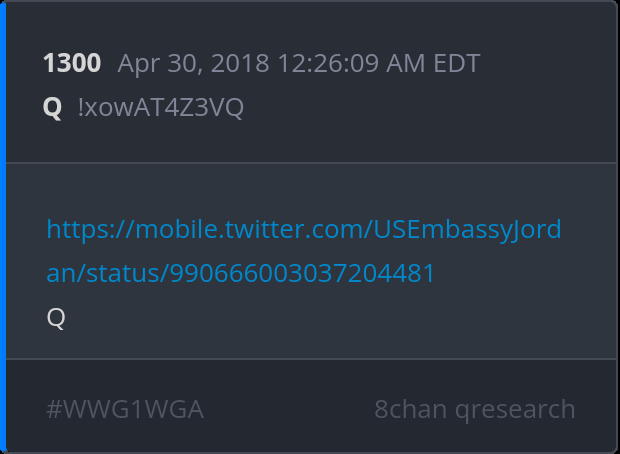Click the bold Q author name
The image size is (620, 454).
tap(52, 108)
